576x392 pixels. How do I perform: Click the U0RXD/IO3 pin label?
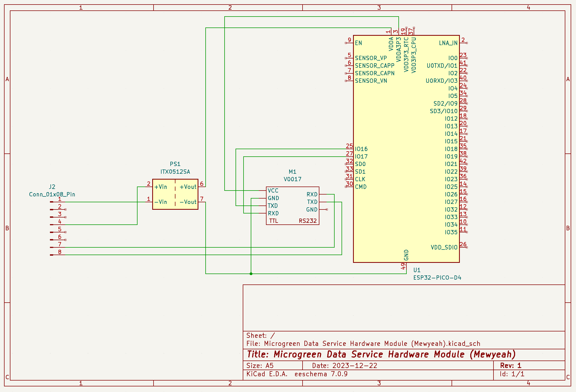point(442,81)
